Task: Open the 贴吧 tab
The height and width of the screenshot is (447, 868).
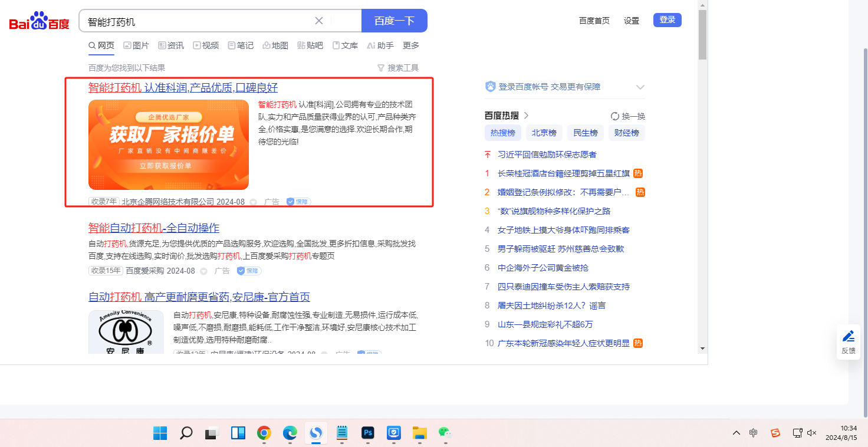Action: pyautogui.click(x=310, y=45)
